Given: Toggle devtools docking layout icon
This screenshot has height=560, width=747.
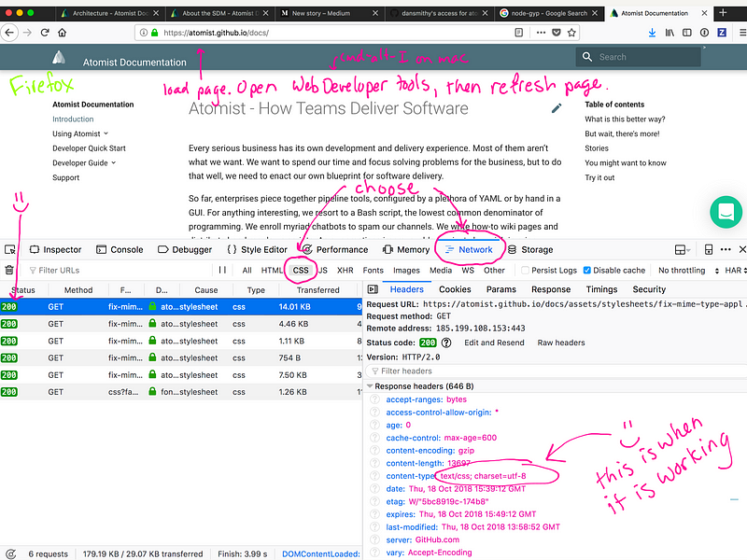Looking at the screenshot, I should [683, 249].
